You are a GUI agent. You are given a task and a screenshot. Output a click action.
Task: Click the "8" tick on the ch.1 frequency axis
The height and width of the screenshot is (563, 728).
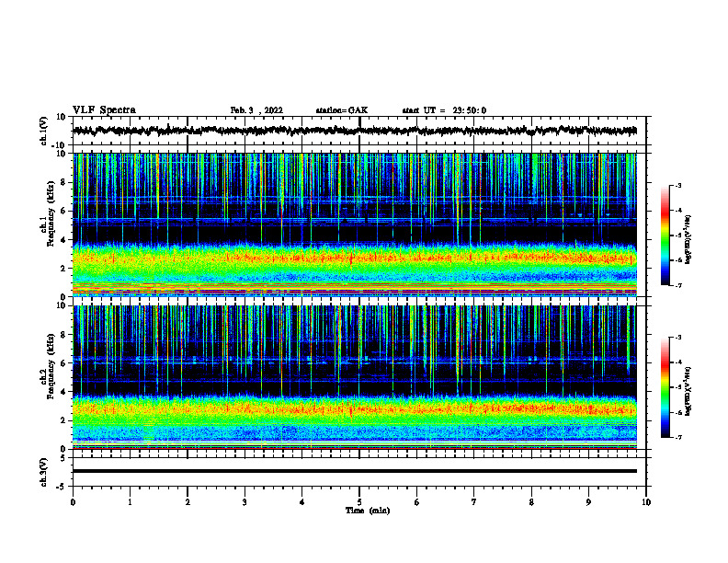tap(63, 182)
